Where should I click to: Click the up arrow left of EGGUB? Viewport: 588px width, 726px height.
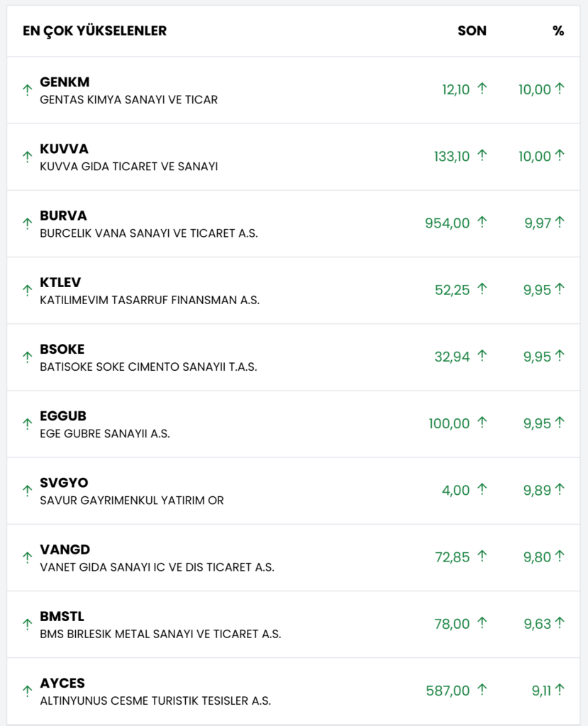tap(28, 424)
